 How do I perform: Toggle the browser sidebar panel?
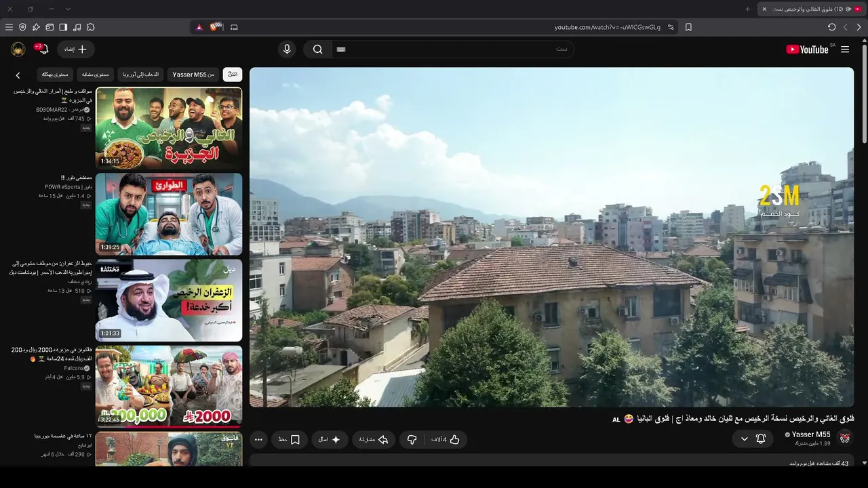pyautogui.click(x=63, y=27)
